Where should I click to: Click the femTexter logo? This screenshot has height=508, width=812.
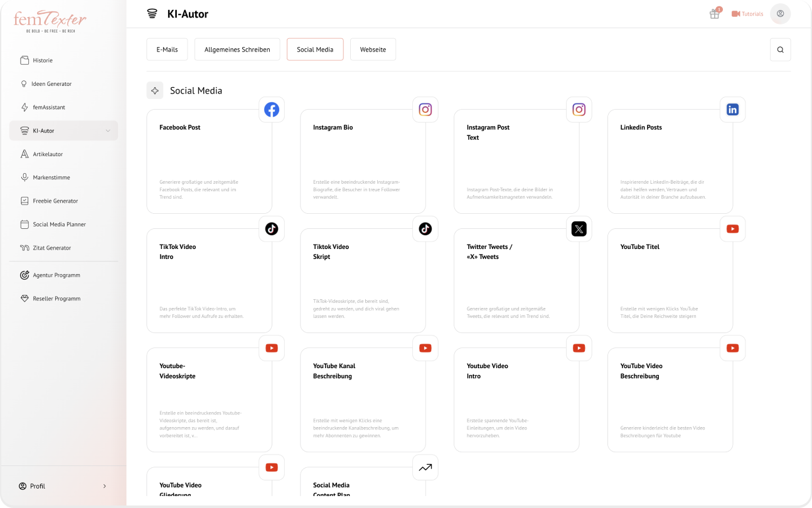pos(50,21)
